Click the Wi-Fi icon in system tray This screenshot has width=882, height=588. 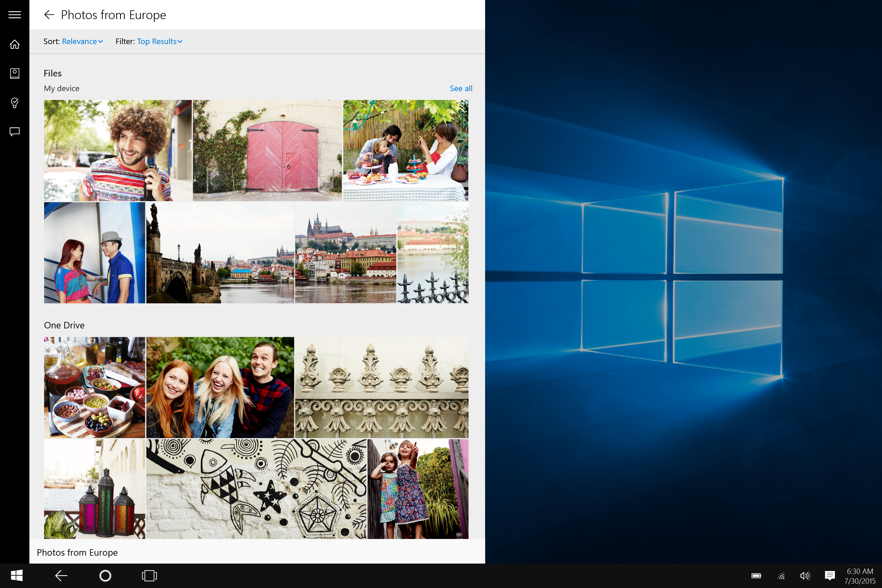[781, 576]
